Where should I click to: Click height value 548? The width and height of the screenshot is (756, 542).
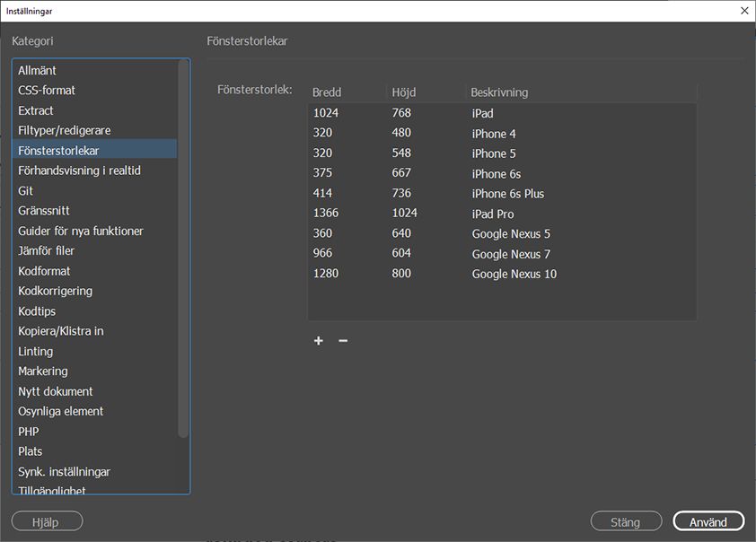pos(401,153)
